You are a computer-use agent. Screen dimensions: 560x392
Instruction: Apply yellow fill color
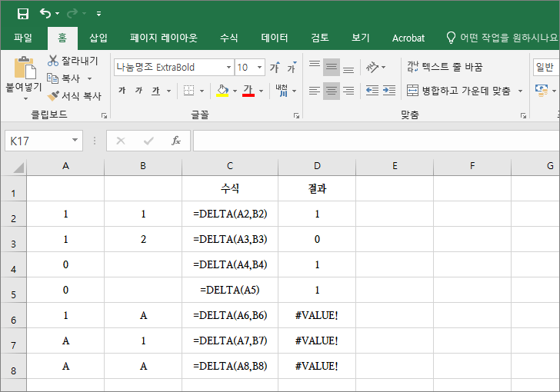point(222,91)
